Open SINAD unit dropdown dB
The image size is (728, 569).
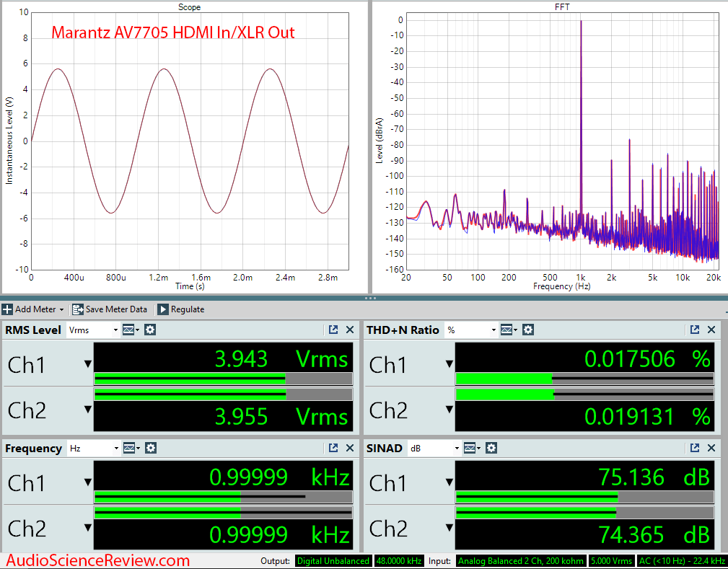tap(434, 449)
